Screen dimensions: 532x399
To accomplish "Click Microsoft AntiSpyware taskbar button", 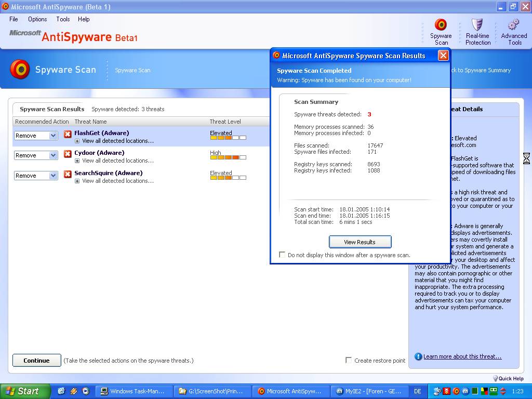I will (x=290, y=391).
